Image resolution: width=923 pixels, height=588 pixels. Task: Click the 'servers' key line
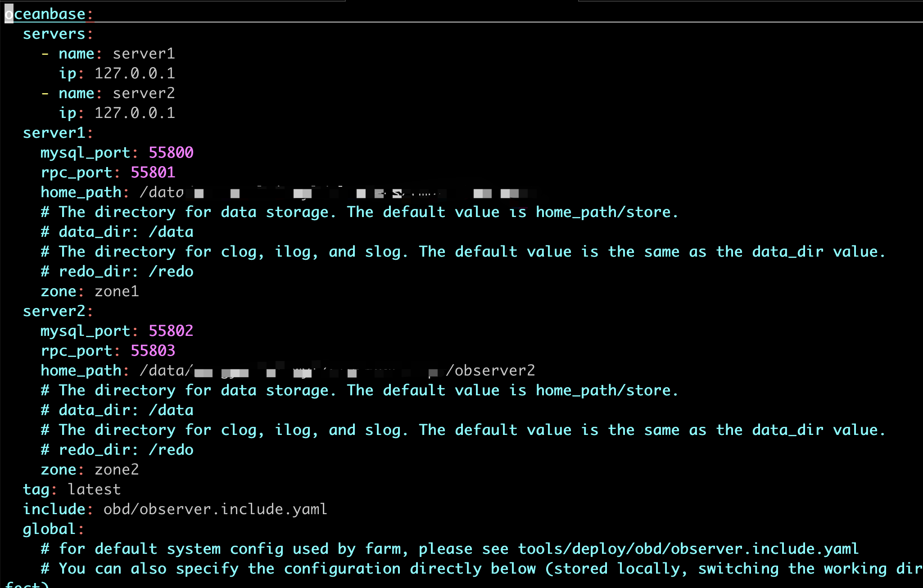click(58, 34)
